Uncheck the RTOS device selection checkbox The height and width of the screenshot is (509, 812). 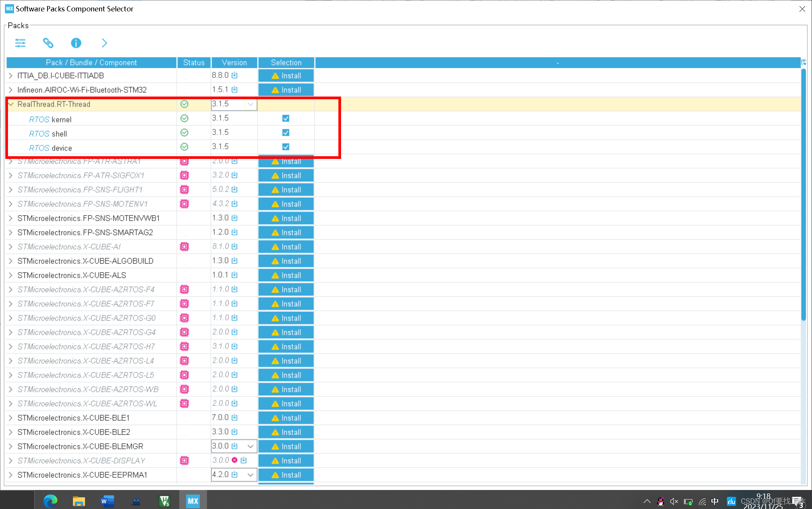(x=286, y=147)
